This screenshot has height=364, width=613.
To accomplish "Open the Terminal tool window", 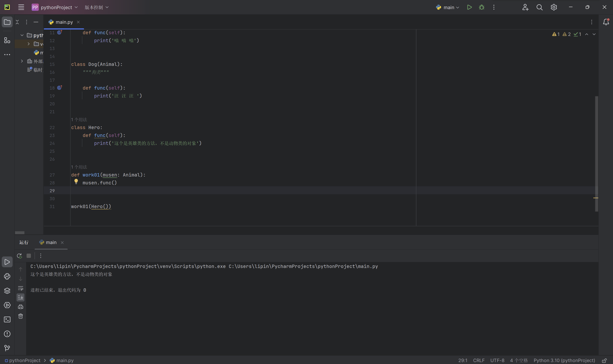I will pos(7,319).
